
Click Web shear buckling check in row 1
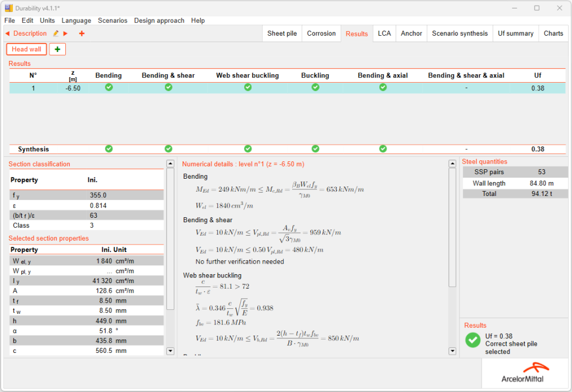[247, 87]
